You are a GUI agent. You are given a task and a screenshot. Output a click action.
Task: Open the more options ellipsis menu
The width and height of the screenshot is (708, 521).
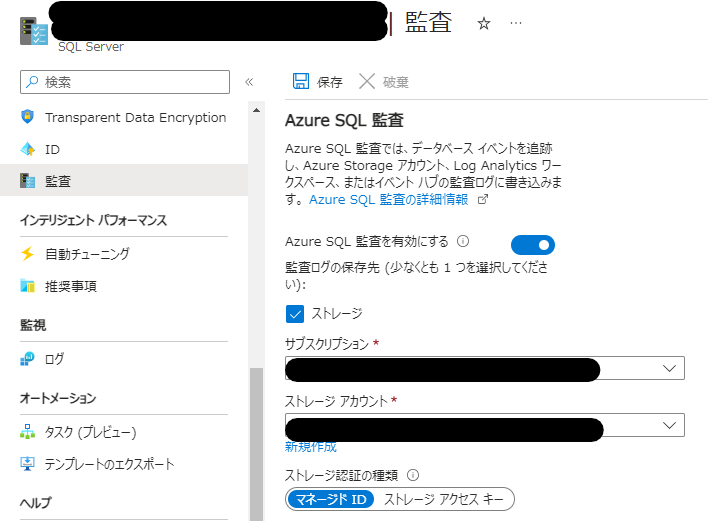coord(516,23)
